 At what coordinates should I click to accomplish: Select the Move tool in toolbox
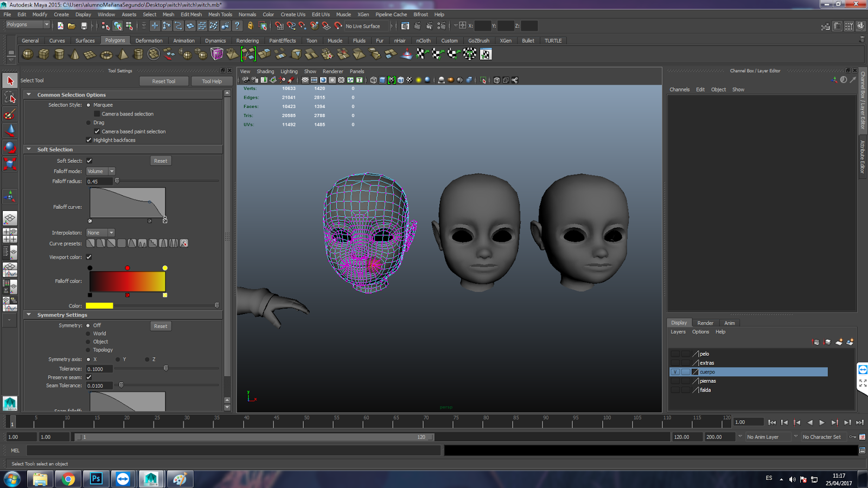[x=10, y=131]
